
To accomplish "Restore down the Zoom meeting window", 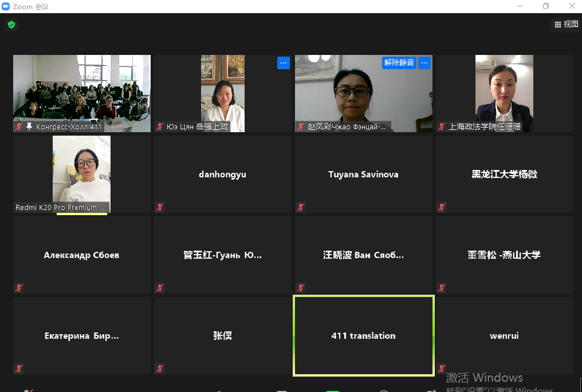I will click(x=546, y=6).
